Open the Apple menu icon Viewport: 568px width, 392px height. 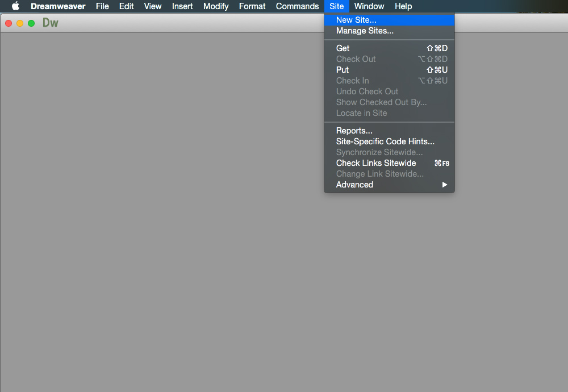(x=15, y=6)
